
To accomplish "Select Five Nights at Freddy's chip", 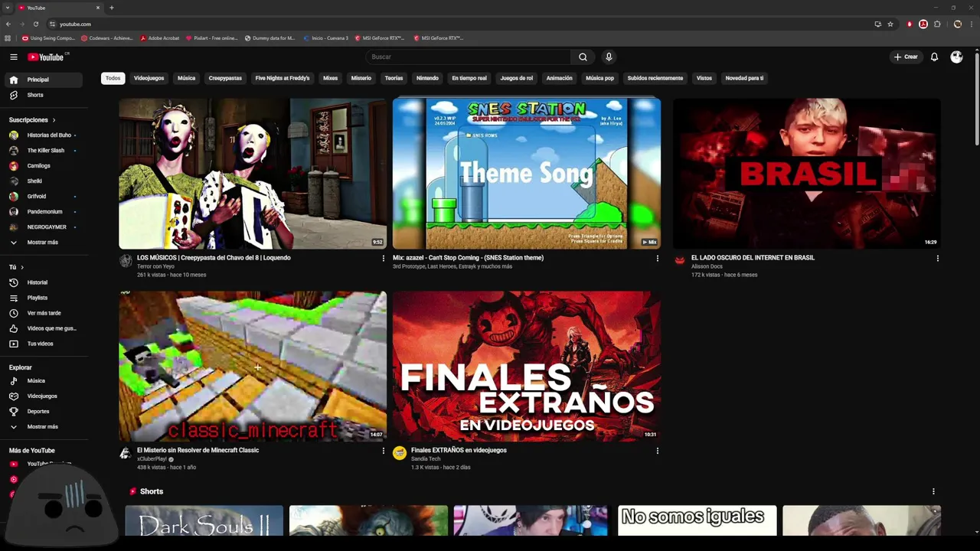I will coord(283,78).
